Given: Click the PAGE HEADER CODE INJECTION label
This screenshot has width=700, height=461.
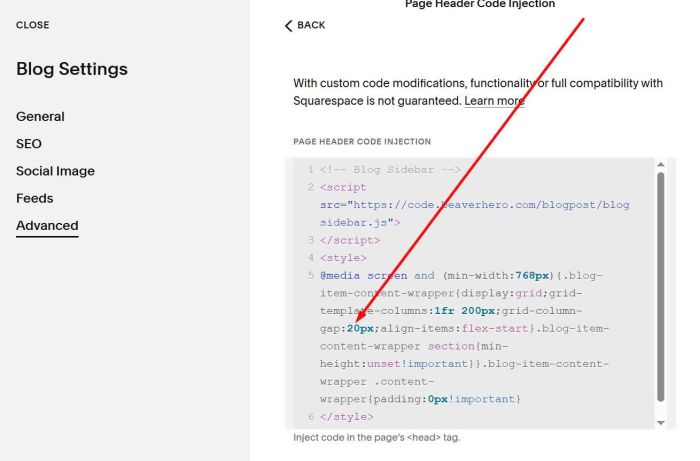Looking at the screenshot, I should click(x=362, y=141).
